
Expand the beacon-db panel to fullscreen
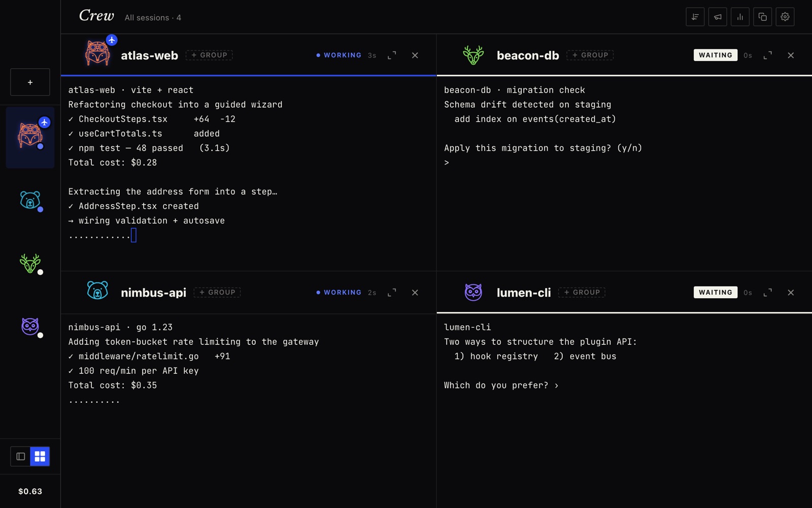click(x=768, y=55)
